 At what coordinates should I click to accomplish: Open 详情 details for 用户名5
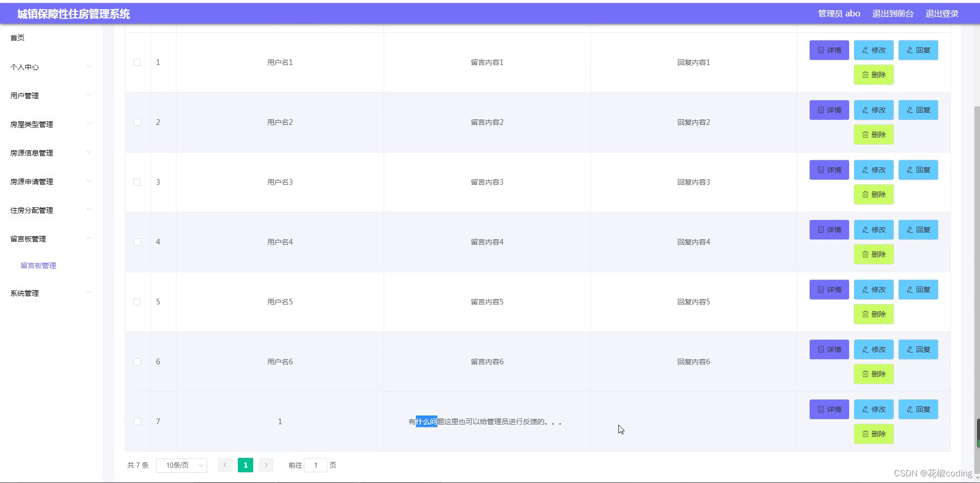click(x=829, y=289)
